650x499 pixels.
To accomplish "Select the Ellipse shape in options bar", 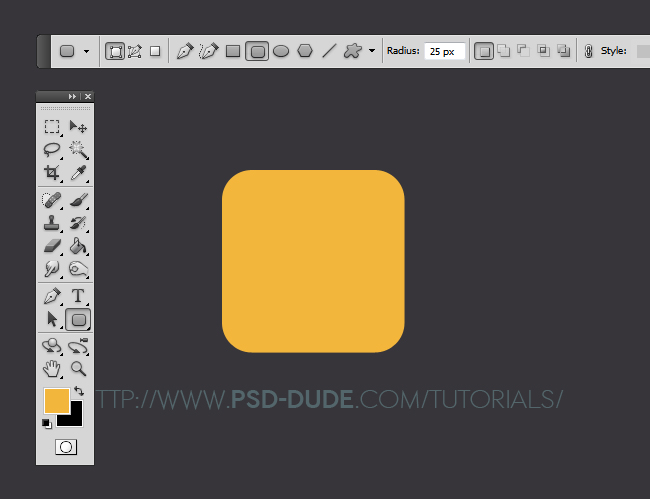I will [281, 51].
